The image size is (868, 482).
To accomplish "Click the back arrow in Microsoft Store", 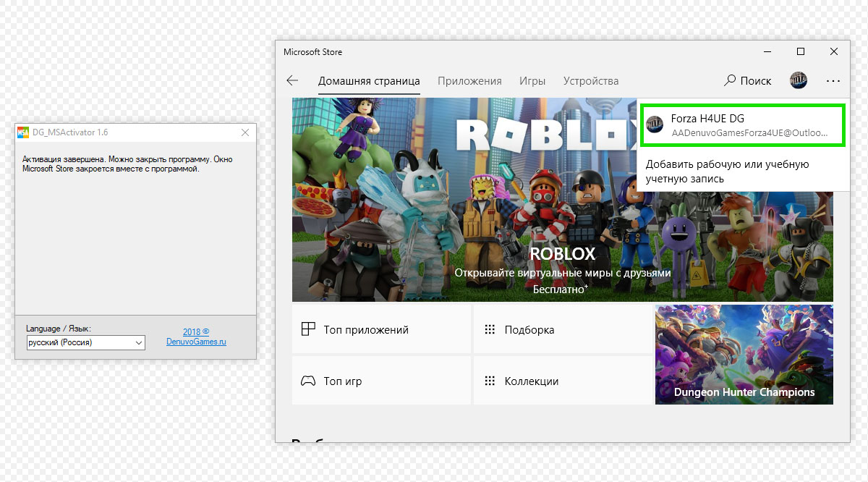I will pyautogui.click(x=292, y=81).
